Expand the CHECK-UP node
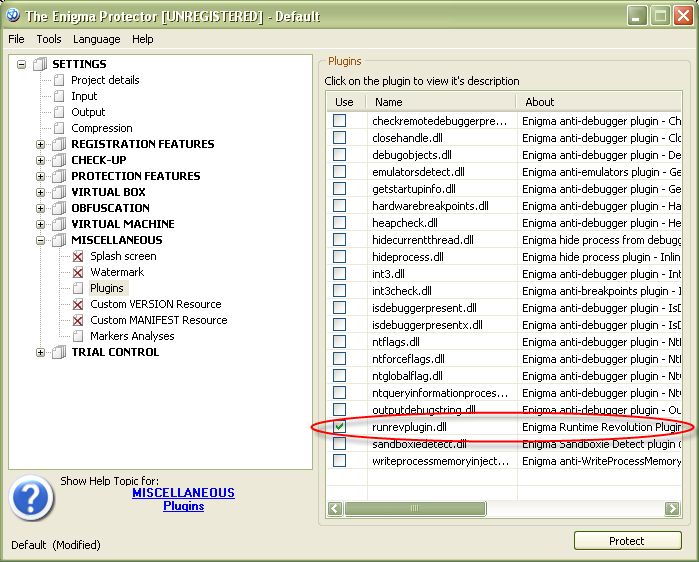This screenshot has height=562, width=699. 40,160
